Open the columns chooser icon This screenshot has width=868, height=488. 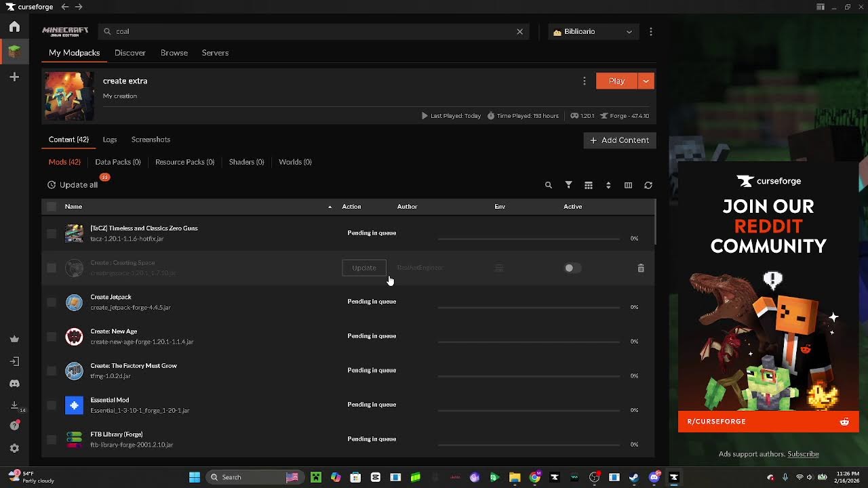(x=628, y=185)
